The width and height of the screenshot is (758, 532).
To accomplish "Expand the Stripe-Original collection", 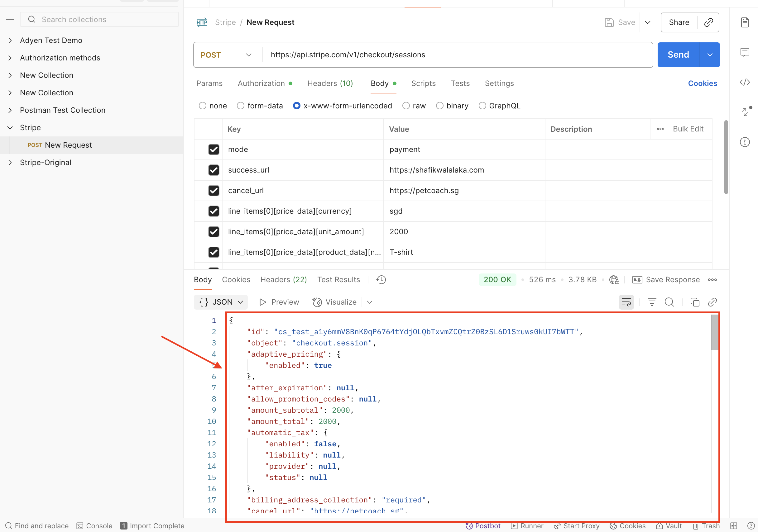I will pos(10,163).
